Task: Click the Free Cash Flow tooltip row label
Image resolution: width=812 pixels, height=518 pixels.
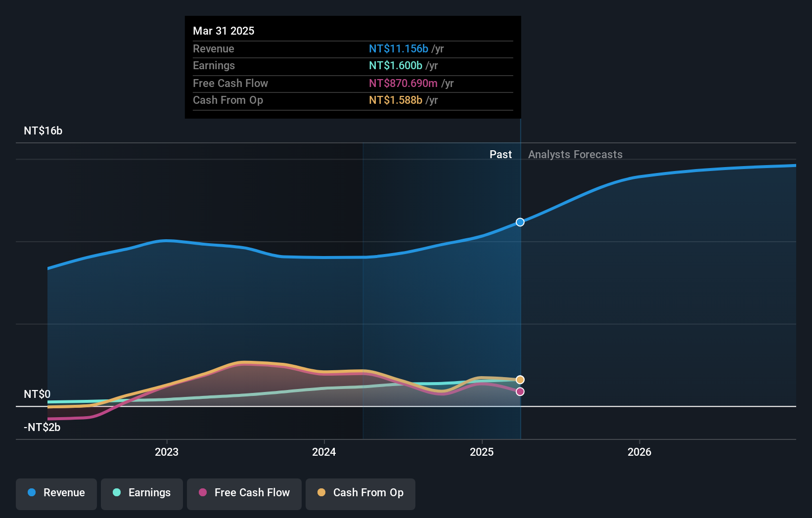Action: tap(230, 83)
